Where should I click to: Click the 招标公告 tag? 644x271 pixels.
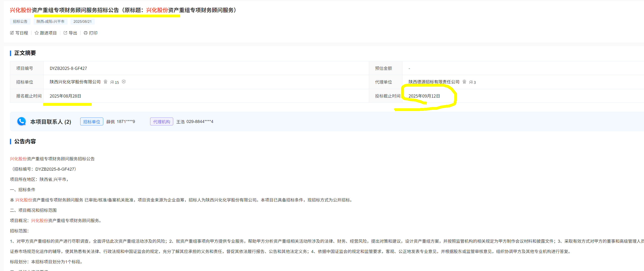click(20, 21)
